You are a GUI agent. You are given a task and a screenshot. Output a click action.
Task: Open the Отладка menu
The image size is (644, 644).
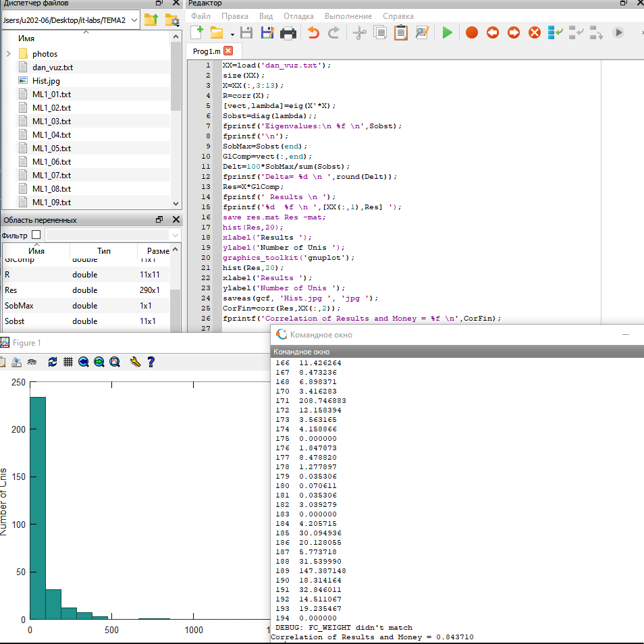point(298,16)
